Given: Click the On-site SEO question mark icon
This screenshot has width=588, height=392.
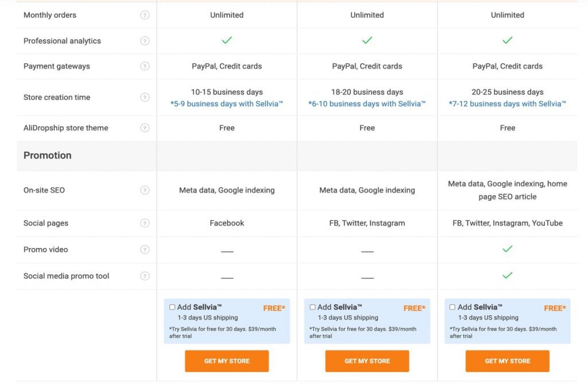Looking at the screenshot, I should click(146, 190).
